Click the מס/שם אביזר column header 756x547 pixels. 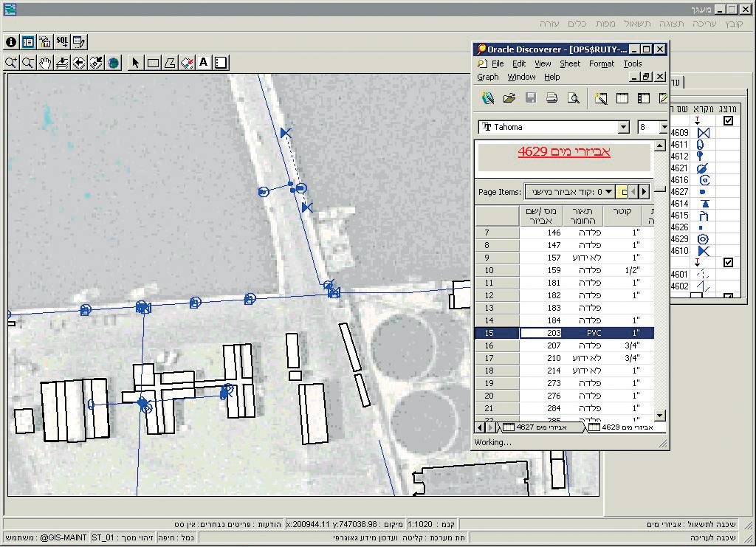[541, 216]
